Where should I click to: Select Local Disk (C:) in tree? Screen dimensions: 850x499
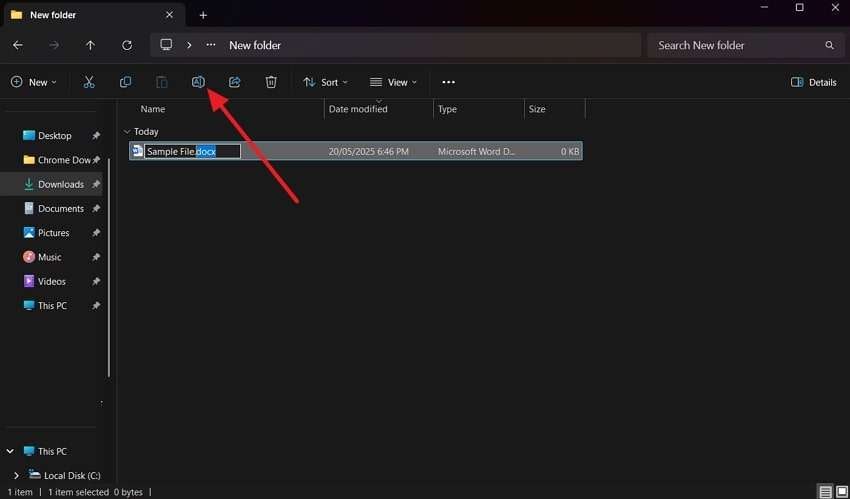click(72, 476)
